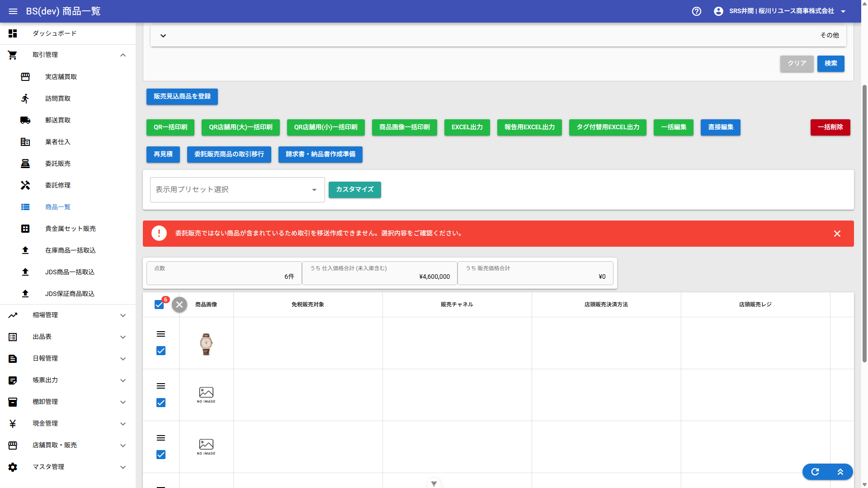The width and height of the screenshot is (868, 488).
Task: Toggle the select-all checkbox in the table header
Action: [159, 305]
